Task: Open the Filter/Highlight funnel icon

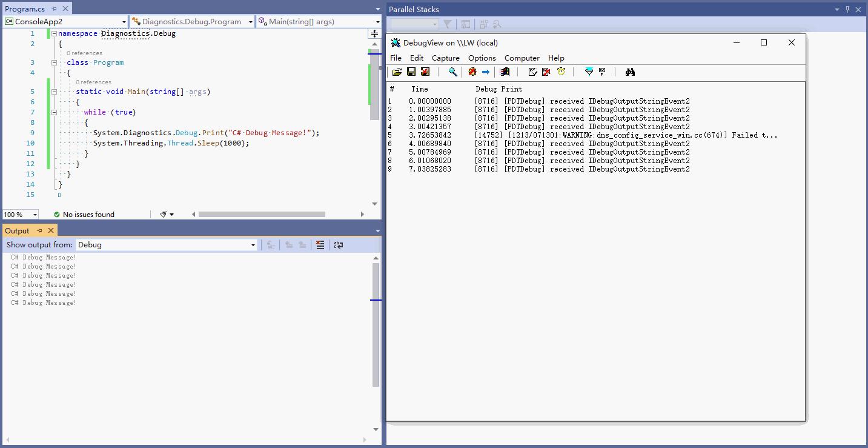Action: coord(589,72)
